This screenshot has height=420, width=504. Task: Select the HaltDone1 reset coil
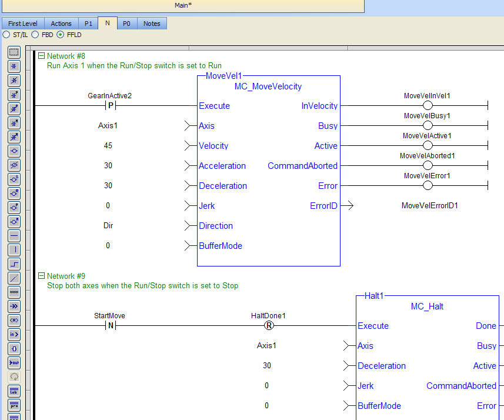(269, 325)
